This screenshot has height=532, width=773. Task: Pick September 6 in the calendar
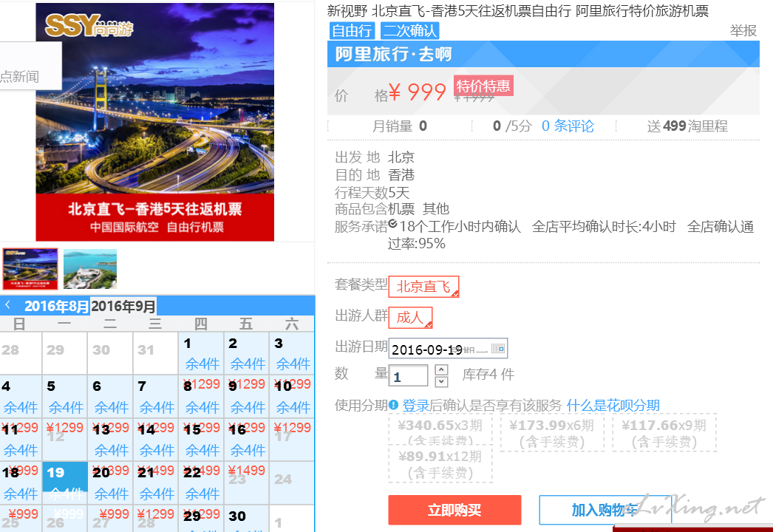(x=110, y=396)
